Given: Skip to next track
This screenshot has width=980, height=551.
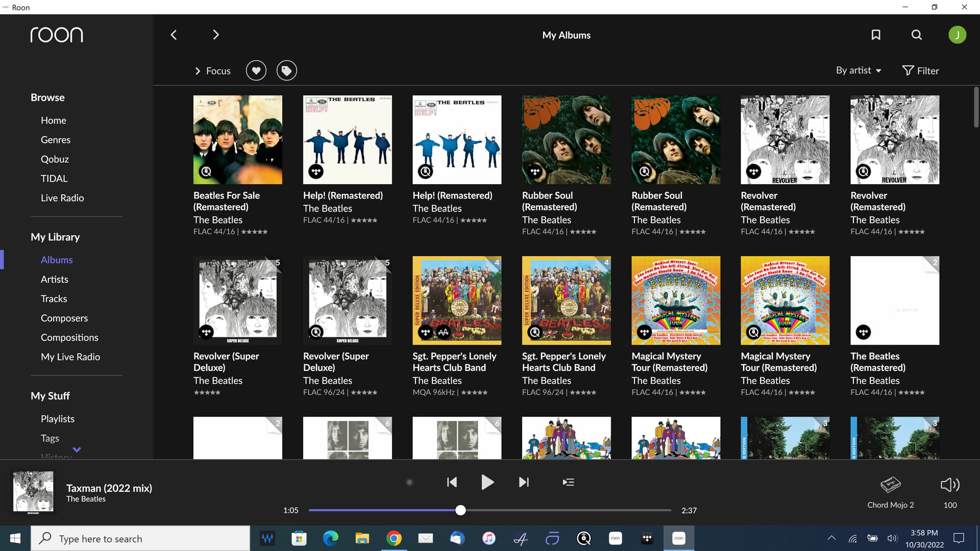Looking at the screenshot, I should click(524, 482).
